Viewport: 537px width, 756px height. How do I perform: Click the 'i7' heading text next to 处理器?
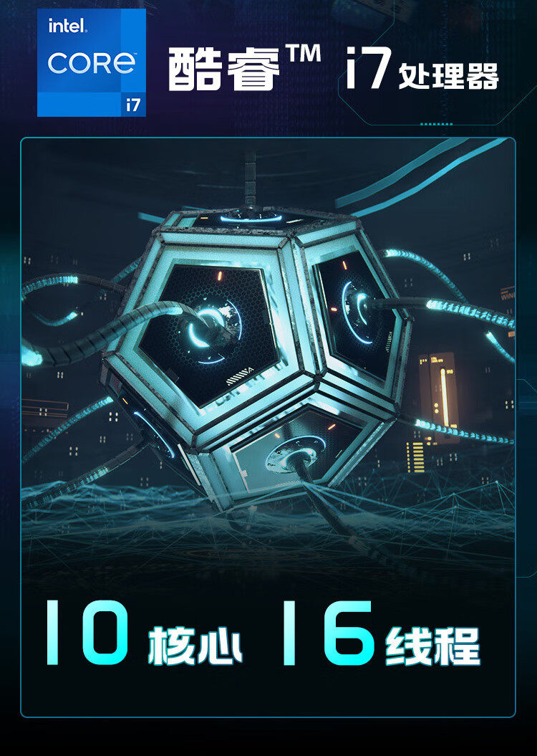point(367,68)
